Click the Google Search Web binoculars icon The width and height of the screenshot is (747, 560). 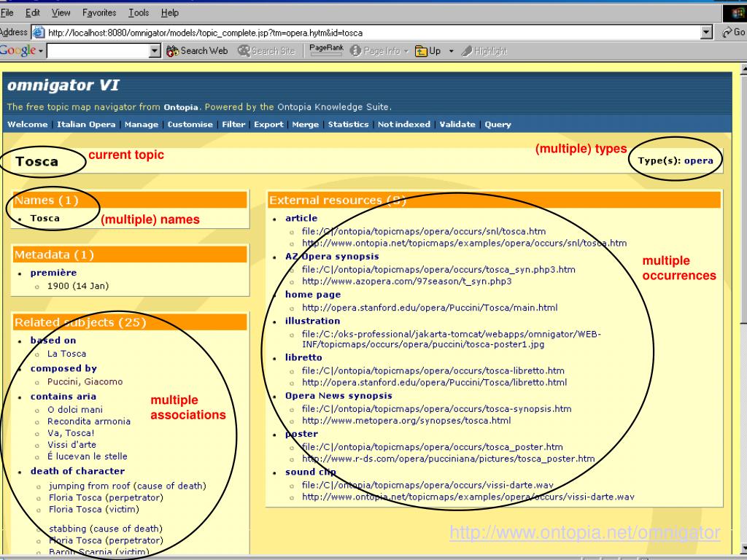coord(172,51)
